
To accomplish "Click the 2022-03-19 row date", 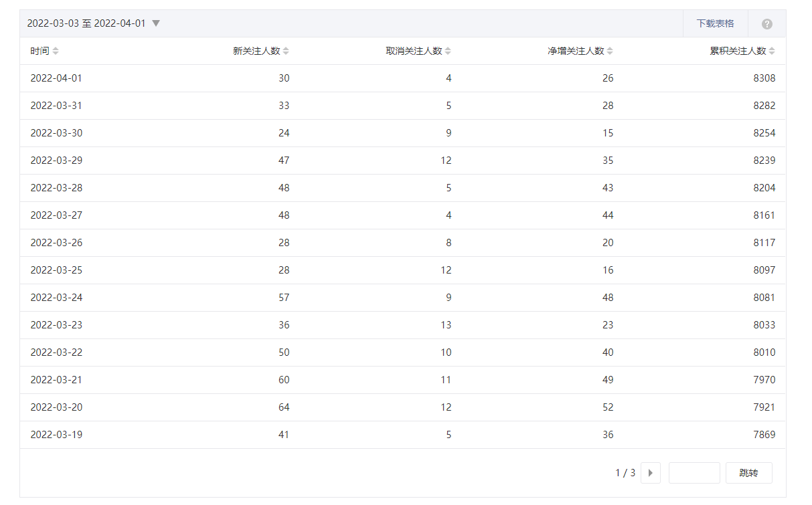I will pos(56,435).
